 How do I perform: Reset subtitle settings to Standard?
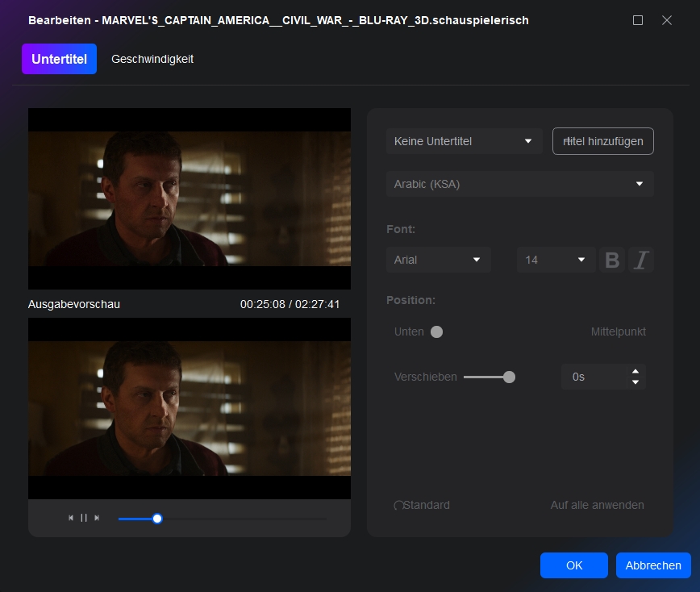[x=422, y=505]
